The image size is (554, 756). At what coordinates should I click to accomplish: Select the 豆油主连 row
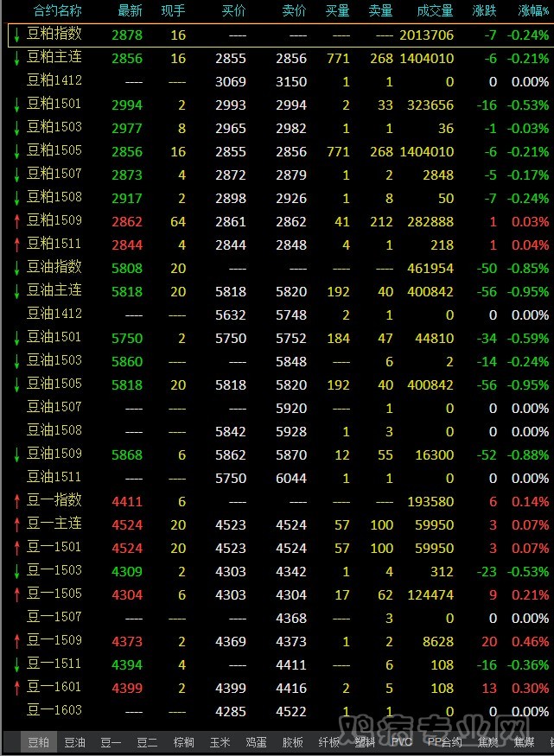(x=281, y=291)
